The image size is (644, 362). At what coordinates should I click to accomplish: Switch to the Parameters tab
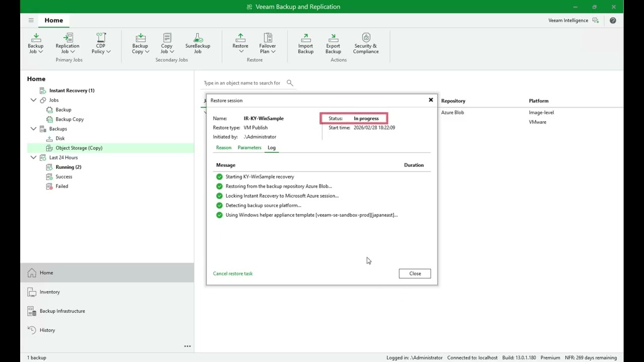[250, 147]
